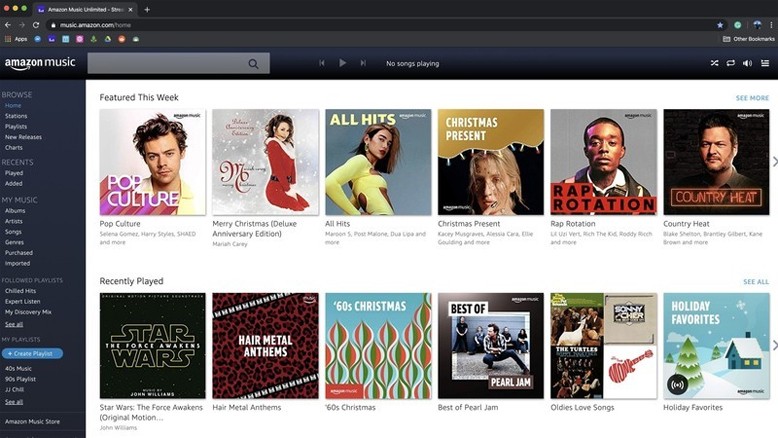778x438 pixels.
Task: Open Artists in My Music
Action: (13, 221)
